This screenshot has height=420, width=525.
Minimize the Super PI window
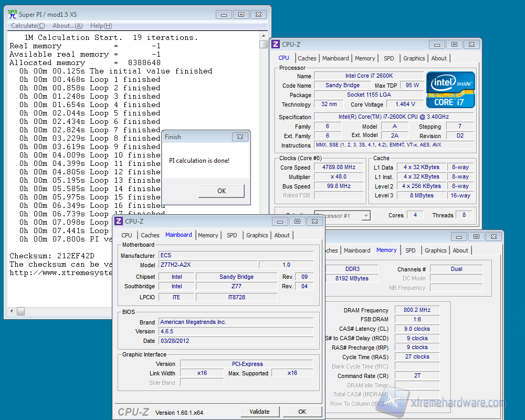tap(225, 14)
